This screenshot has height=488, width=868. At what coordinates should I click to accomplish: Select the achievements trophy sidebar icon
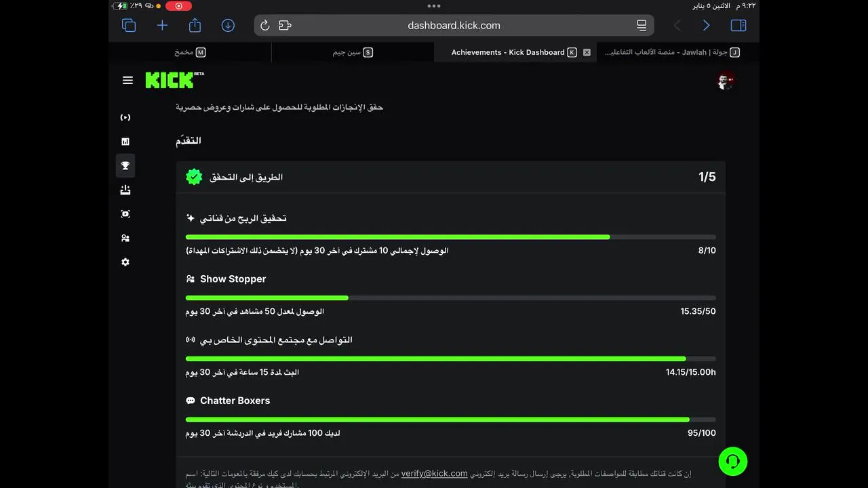[125, 166]
